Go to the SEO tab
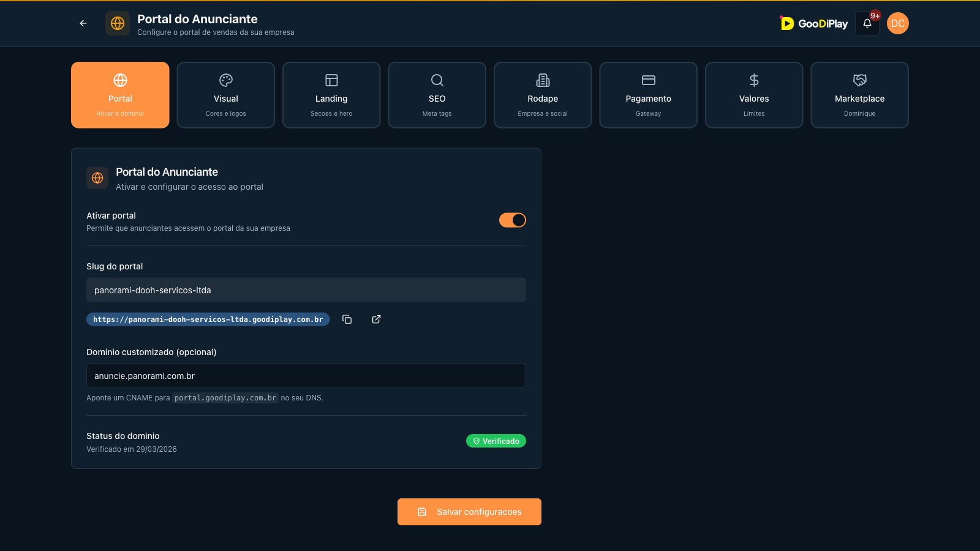 click(437, 95)
